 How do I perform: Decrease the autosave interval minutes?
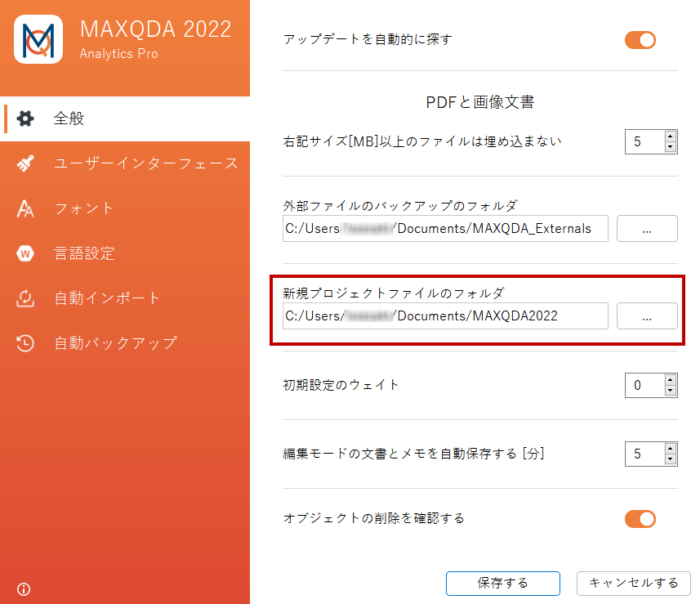[670, 459]
